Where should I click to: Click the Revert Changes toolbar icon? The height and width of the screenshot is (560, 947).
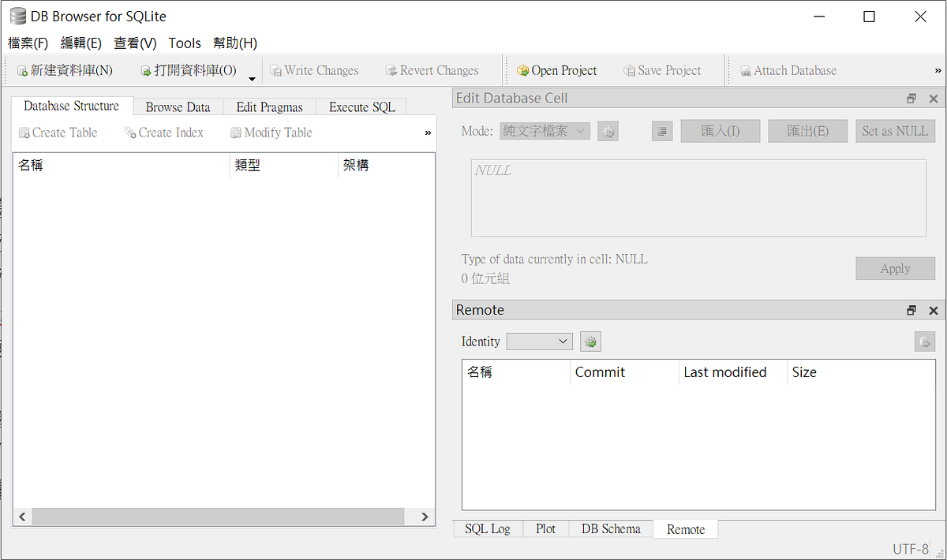pyautogui.click(x=391, y=70)
